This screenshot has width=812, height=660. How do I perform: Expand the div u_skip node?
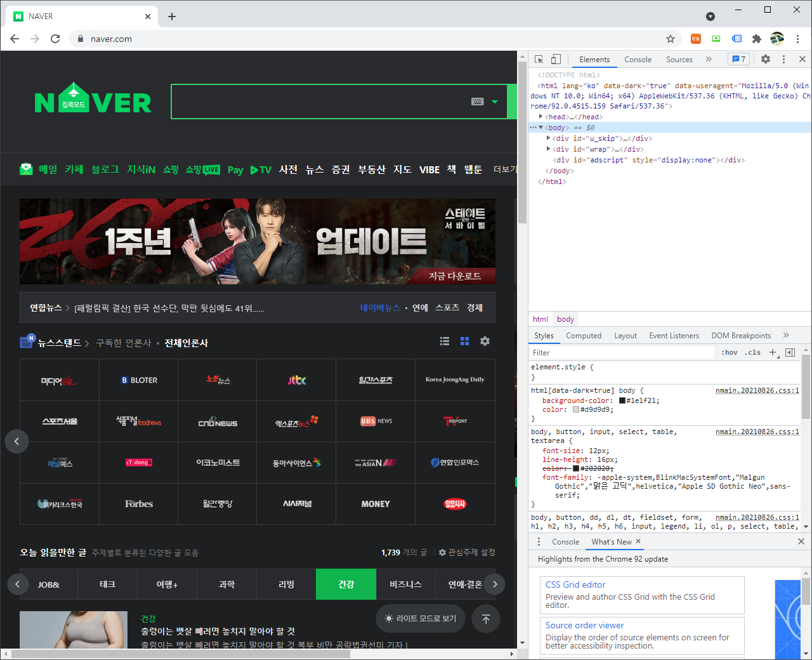pos(548,138)
